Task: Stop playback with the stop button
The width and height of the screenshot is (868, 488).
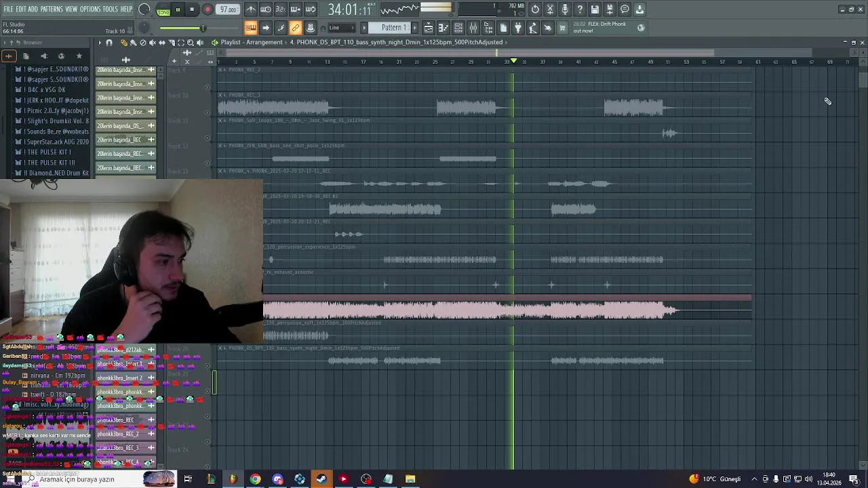Action: click(x=192, y=9)
